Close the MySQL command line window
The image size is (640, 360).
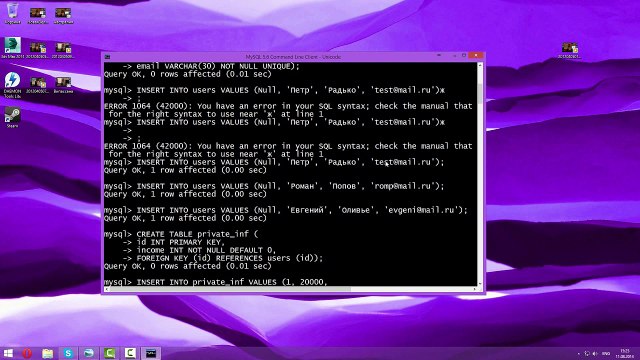(x=476, y=55)
